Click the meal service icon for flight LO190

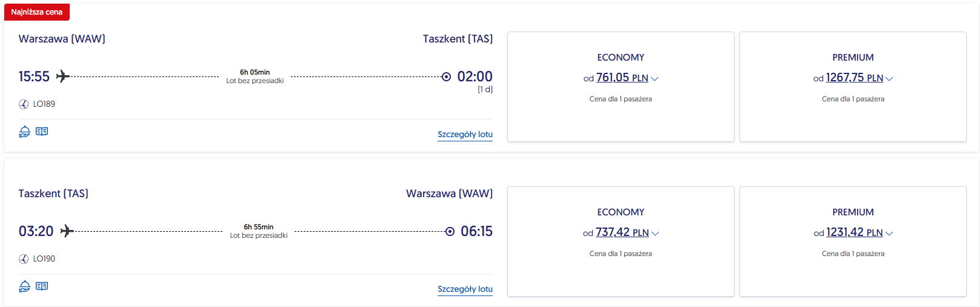pos(24,286)
